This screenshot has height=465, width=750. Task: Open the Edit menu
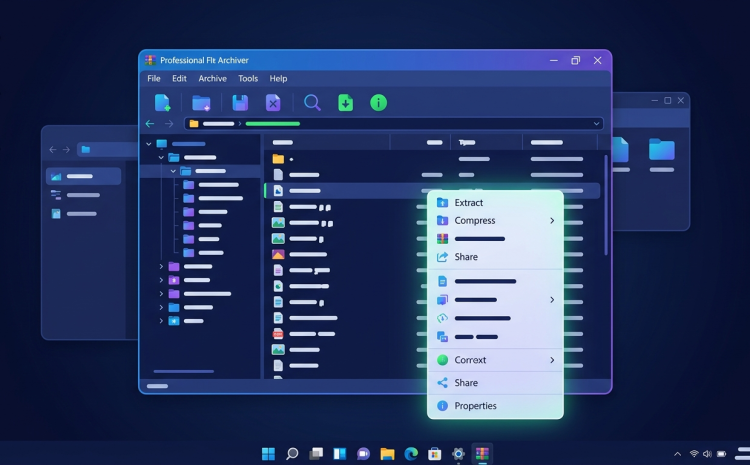click(179, 78)
